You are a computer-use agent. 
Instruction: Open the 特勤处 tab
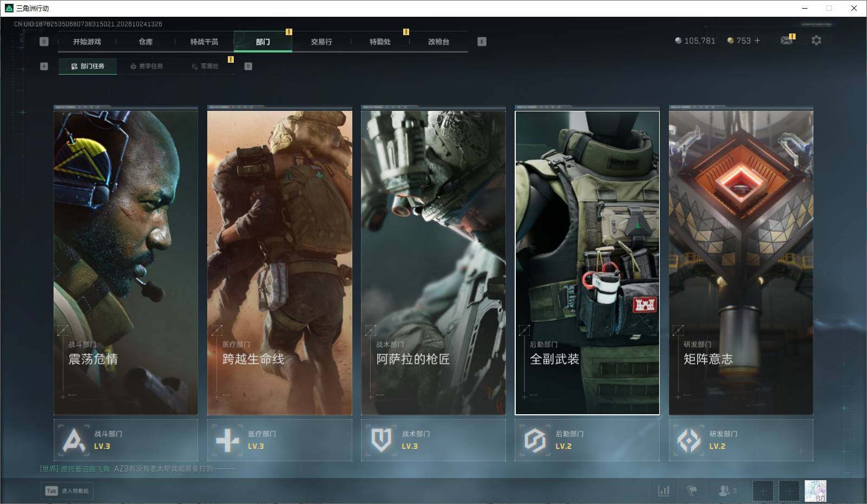coord(380,42)
